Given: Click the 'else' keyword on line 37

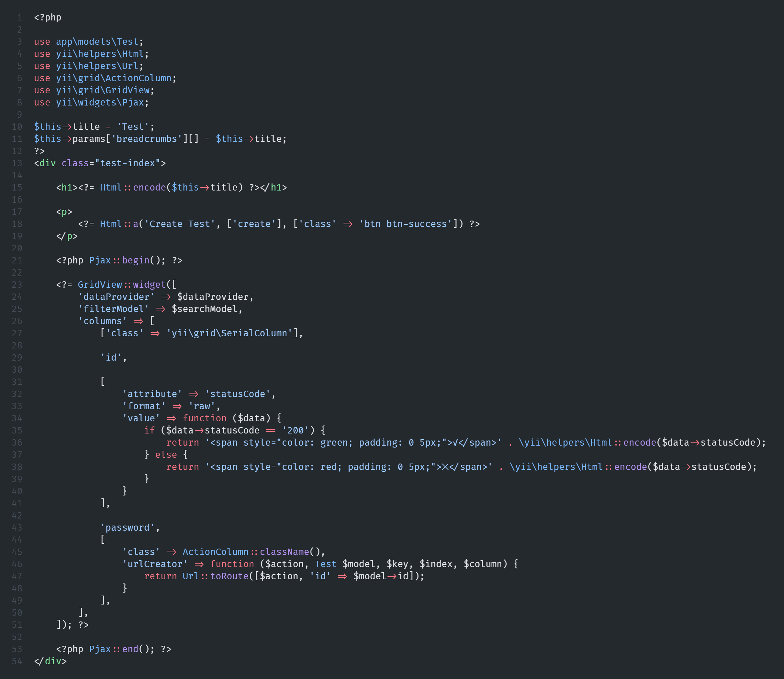Looking at the screenshot, I should (x=166, y=455).
